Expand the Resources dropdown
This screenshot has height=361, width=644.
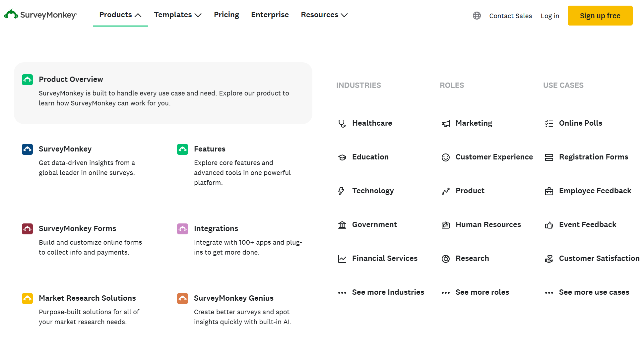324,15
